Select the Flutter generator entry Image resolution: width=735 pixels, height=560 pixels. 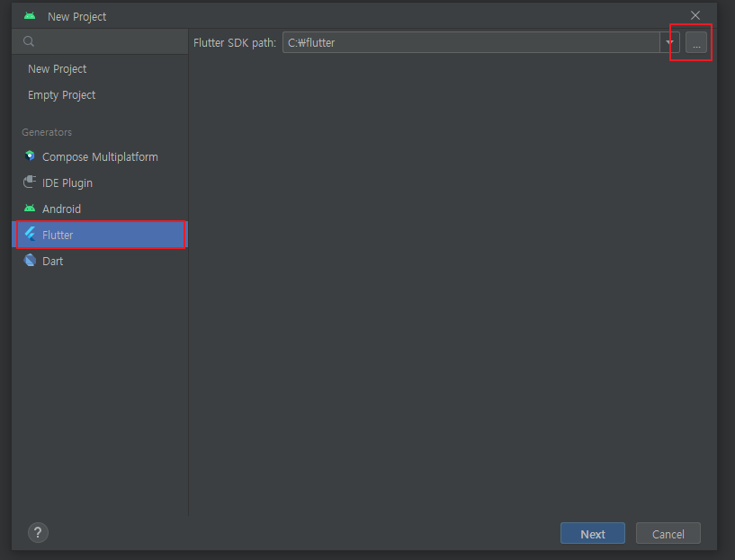click(x=100, y=235)
